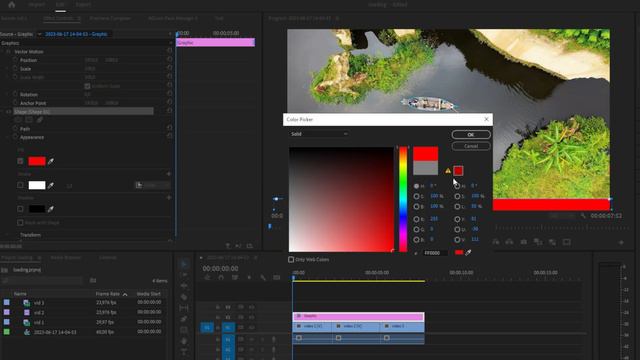Select the pink Graphic clip in timeline

[358, 316]
